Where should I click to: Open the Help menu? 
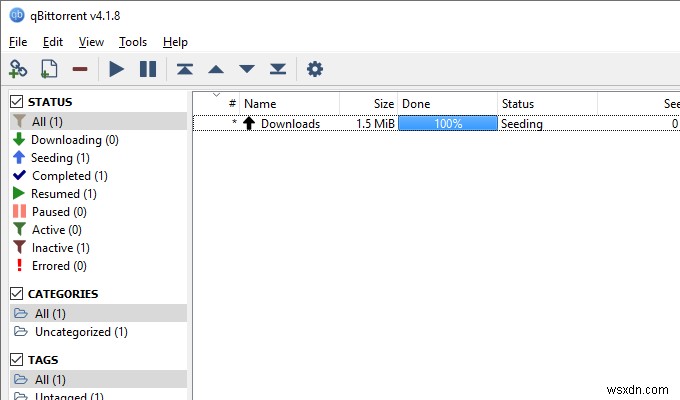click(175, 42)
